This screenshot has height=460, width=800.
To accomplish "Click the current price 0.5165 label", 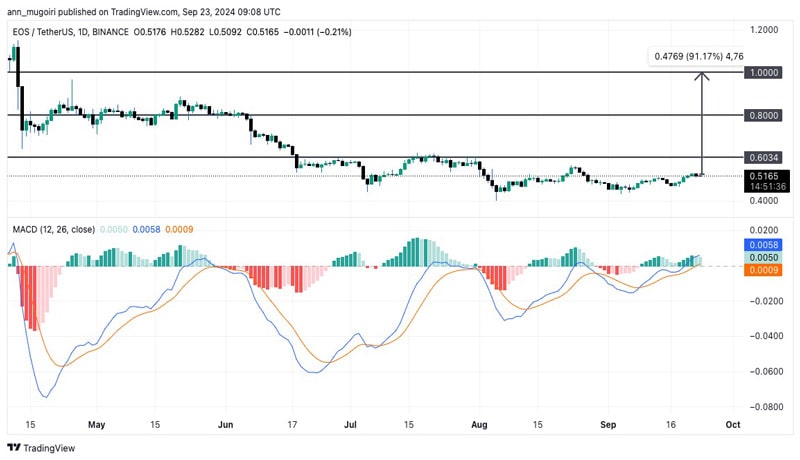I will pos(764,176).
